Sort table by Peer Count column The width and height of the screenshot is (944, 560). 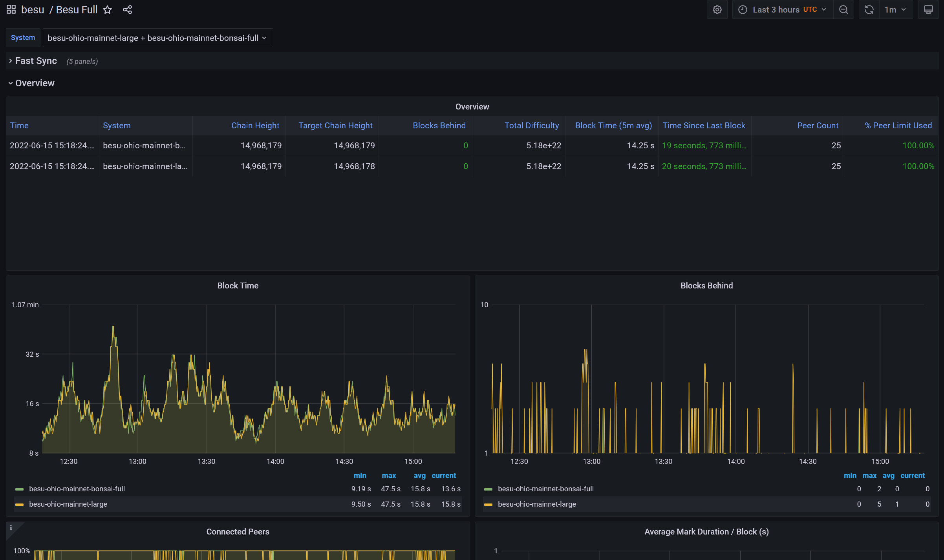[817, 126]
